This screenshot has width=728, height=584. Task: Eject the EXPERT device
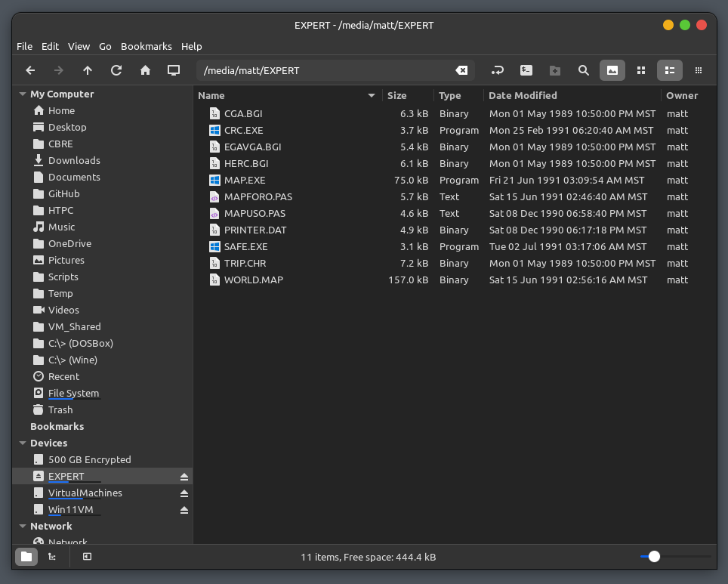tap(184, 477)
